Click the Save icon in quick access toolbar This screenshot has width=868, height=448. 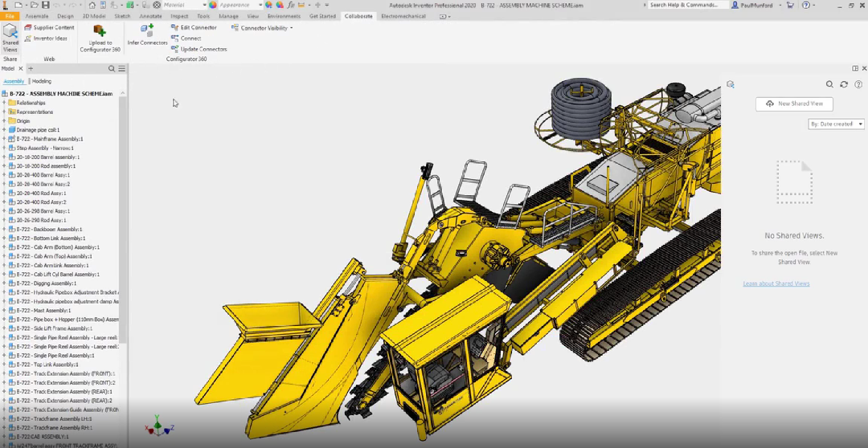click(45, 5)
